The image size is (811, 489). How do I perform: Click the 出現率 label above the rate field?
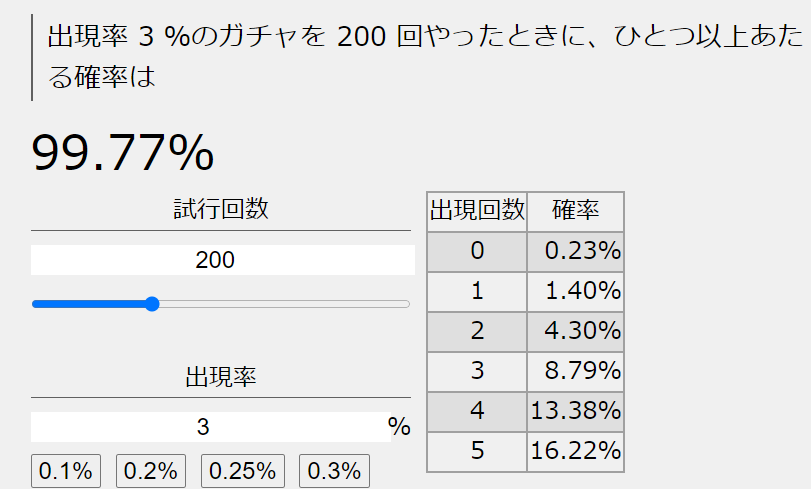tap(220, 377)
